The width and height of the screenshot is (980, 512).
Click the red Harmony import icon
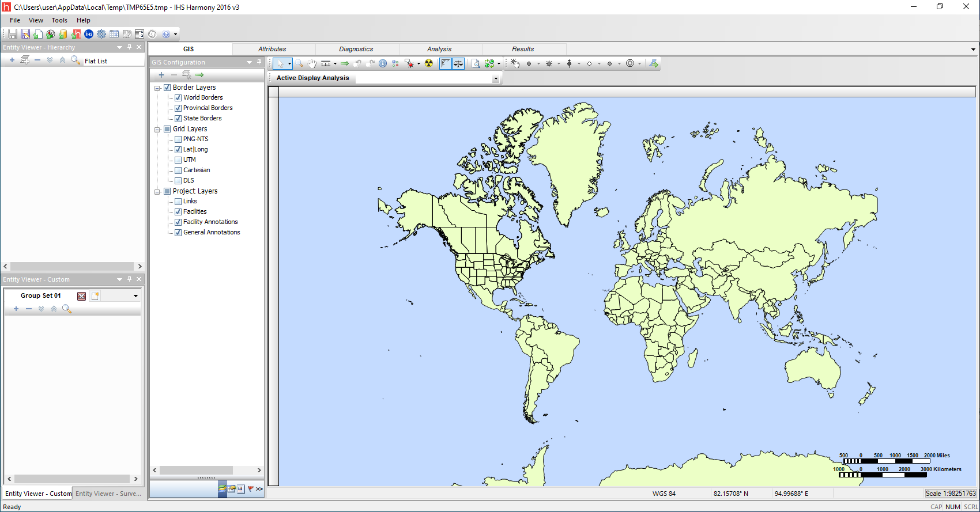(76, 34)
